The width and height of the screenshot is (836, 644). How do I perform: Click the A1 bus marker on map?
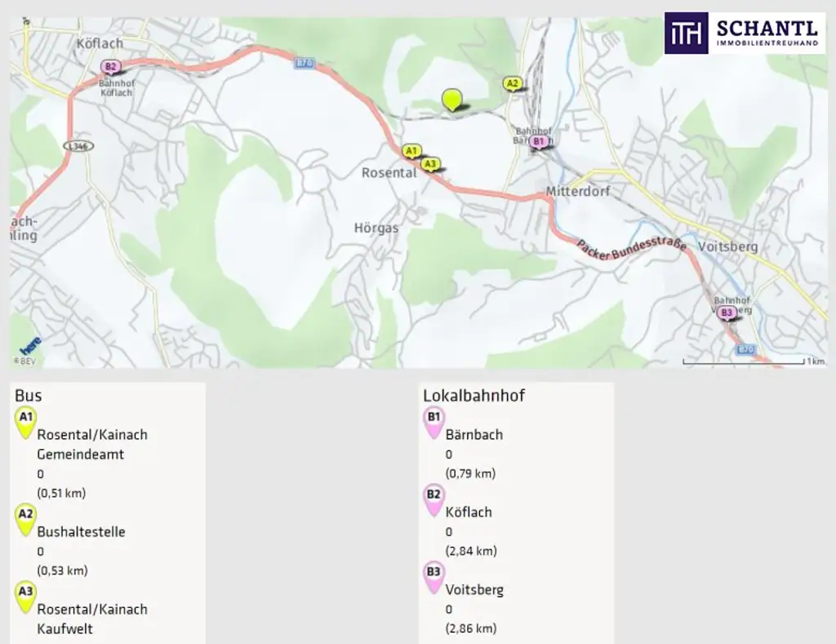411,151
